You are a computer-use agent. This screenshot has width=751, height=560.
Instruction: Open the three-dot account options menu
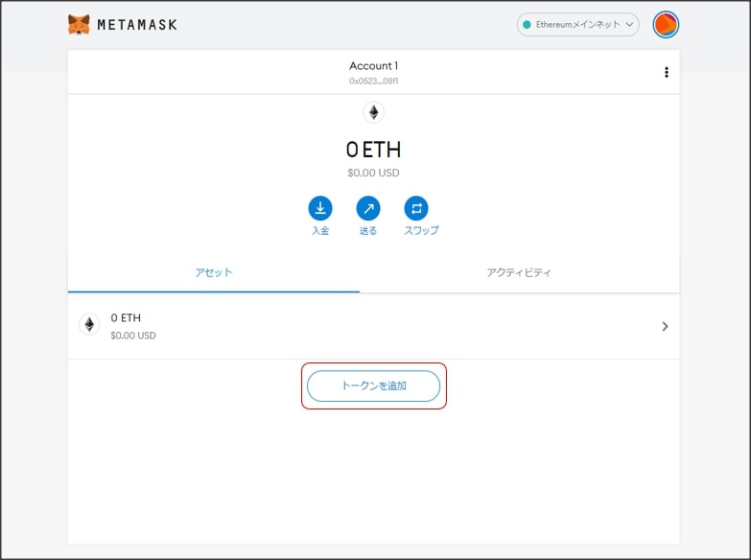667,72
